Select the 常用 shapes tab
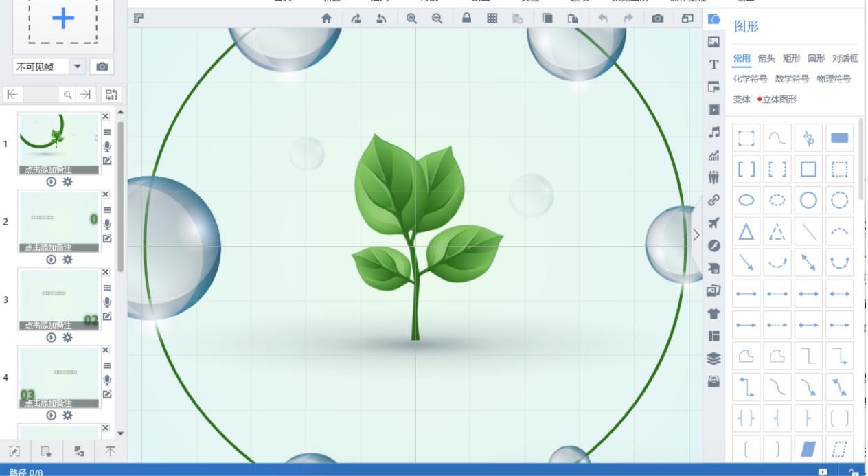 pyautogui.click(x=742, y=58)
